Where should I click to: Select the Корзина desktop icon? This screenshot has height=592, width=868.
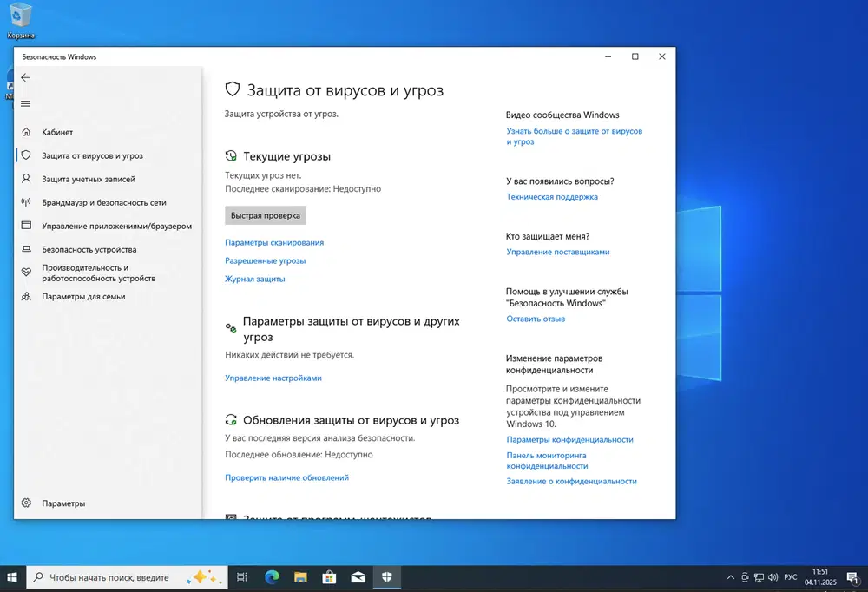pyautogui.click(x=21, y=21)
